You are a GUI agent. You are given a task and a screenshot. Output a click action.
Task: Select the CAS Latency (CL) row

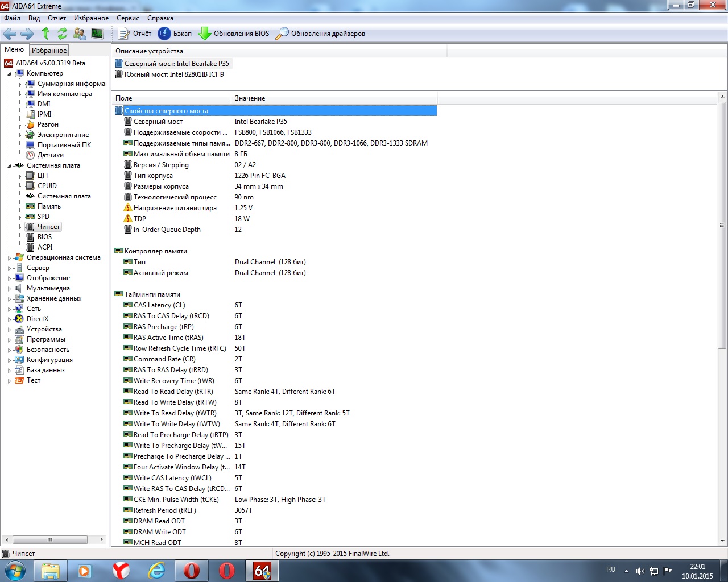[x=275, y=305]
